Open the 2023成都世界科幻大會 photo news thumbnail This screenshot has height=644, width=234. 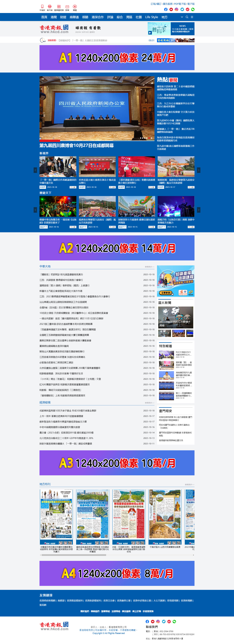(176, 317)
